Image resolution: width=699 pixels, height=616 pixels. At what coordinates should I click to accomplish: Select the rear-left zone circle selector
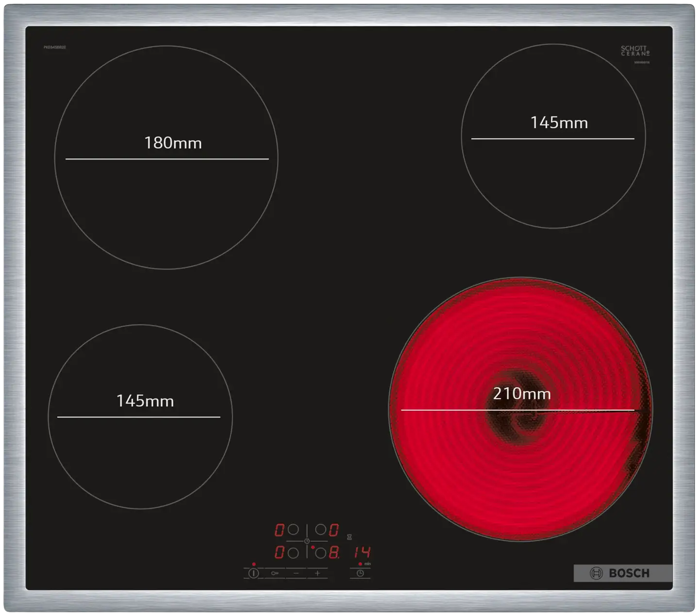(293, 530)
